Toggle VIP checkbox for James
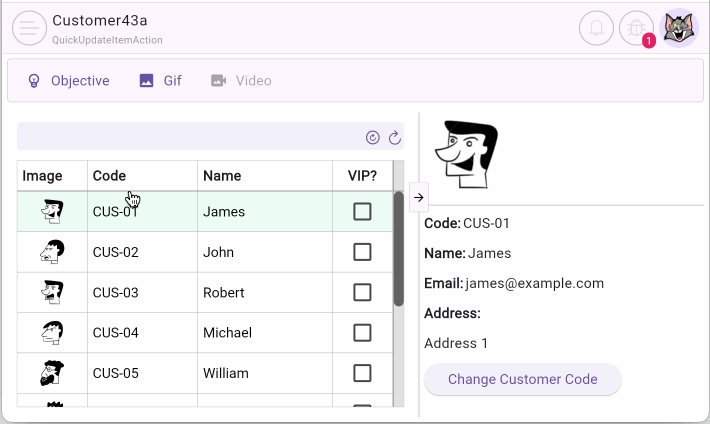This screenshot has width=710, height=424. [x=362, y=212]
